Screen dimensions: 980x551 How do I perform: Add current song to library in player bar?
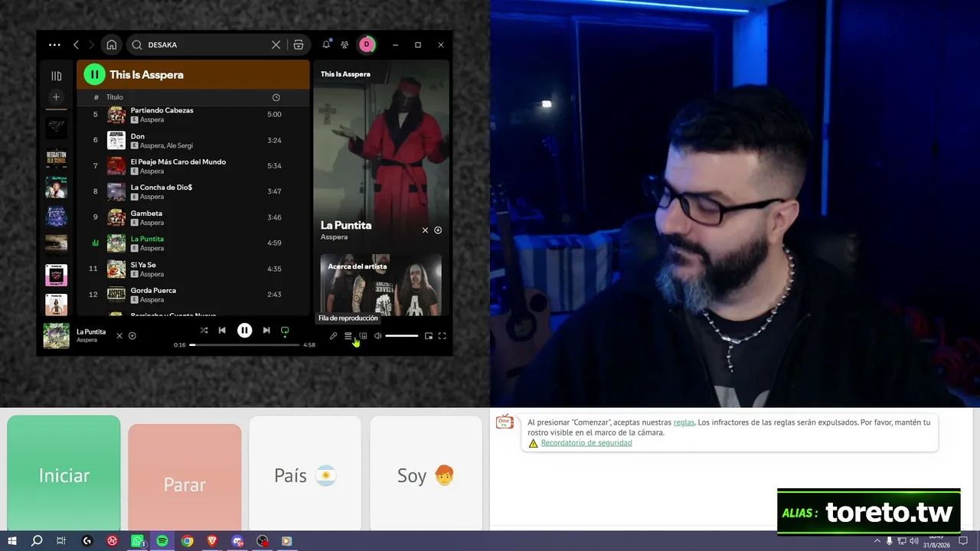click(x=132, y=336)
